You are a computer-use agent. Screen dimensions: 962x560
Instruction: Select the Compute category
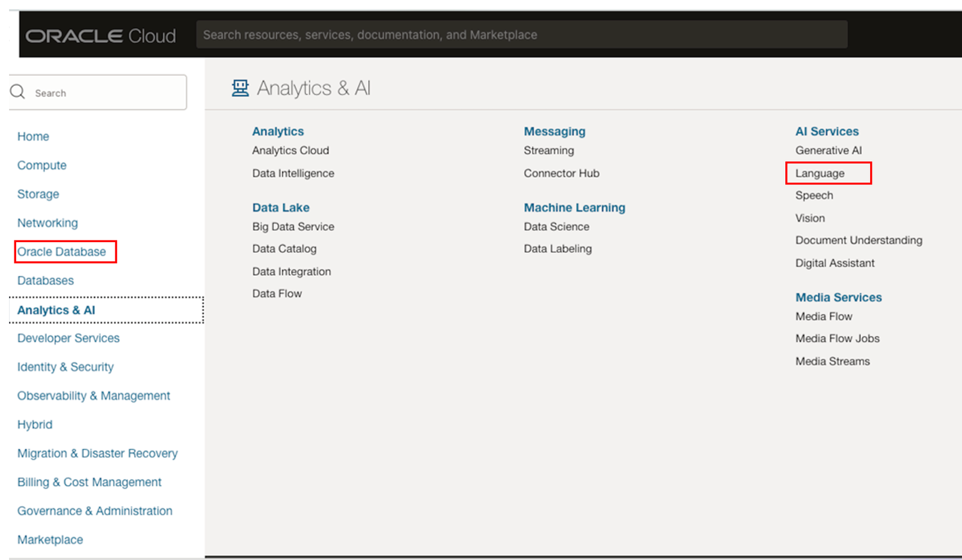(41, 165)
